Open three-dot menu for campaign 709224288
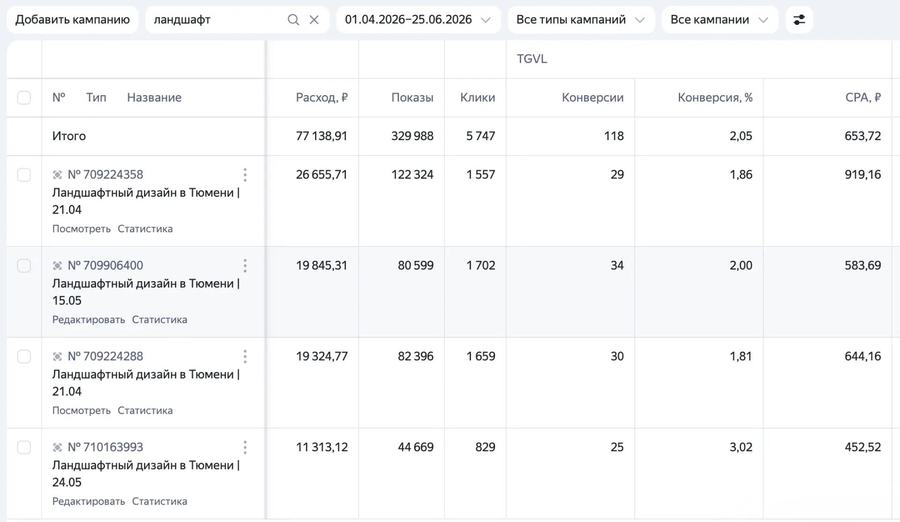900x522 pixels. coord(245,356)
